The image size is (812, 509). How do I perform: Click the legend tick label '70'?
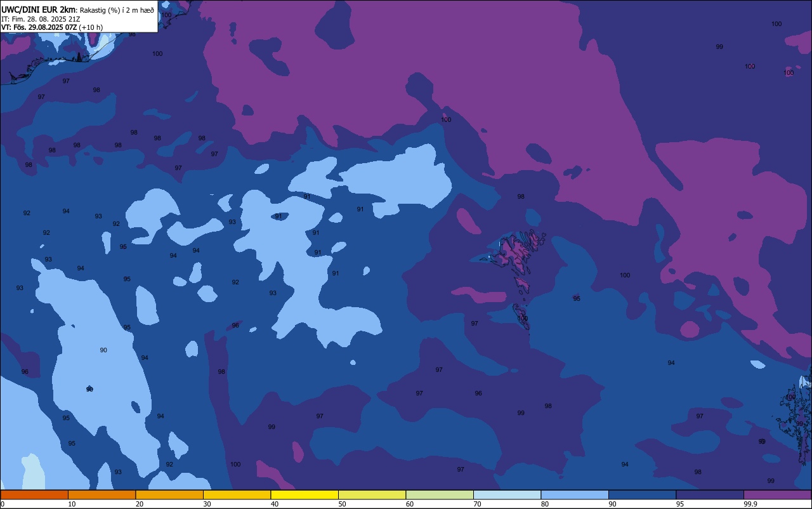coord(477,504)
